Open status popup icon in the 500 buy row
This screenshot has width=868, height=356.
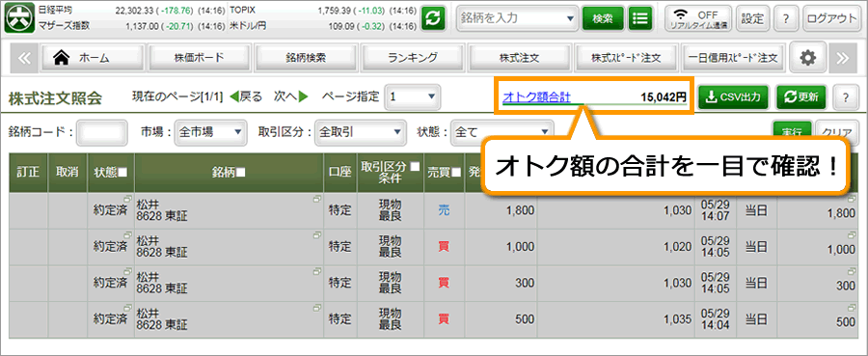pyautogui.click(x=127, y=307)
